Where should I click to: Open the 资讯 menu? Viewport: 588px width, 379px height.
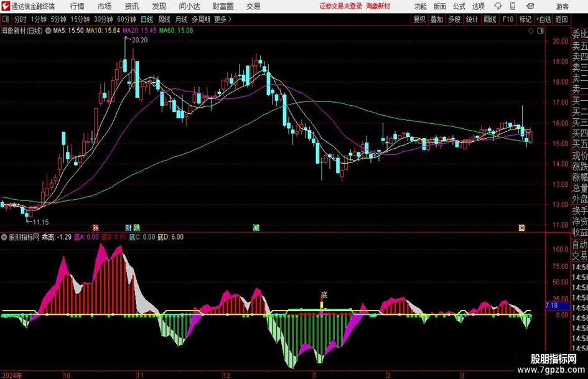132,6
